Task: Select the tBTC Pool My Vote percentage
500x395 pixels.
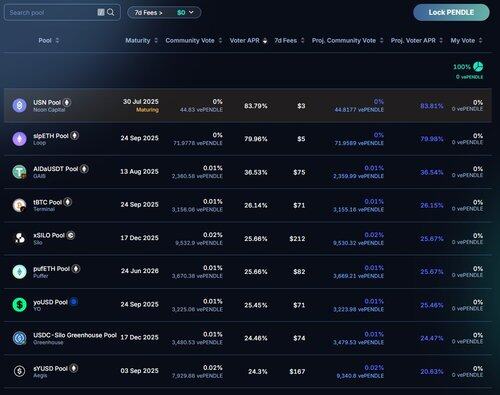Action: pos(478,202)
